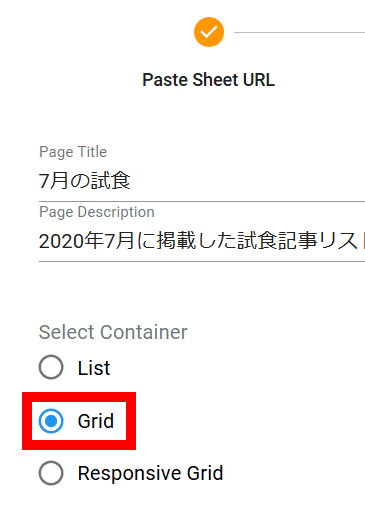
Task: Click underline beneath the Page Title field
Action: 202,201
